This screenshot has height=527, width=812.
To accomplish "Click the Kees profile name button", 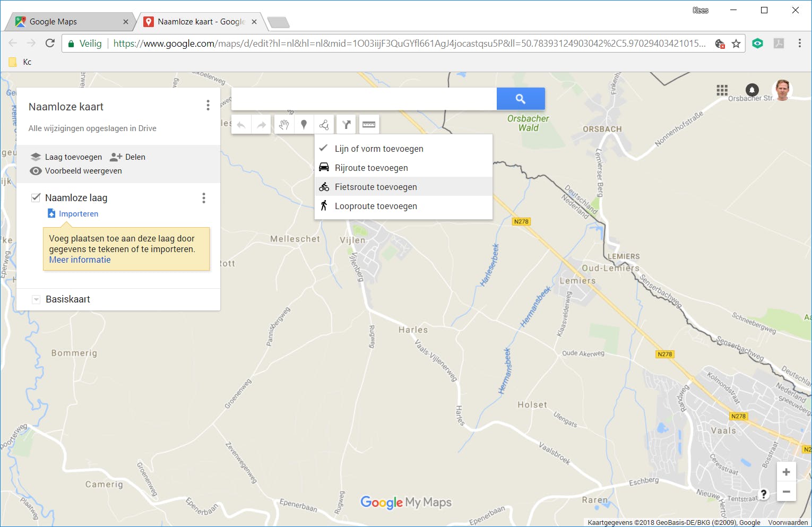I will point(701,10).
